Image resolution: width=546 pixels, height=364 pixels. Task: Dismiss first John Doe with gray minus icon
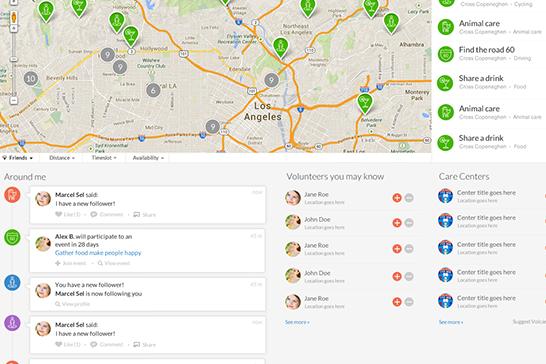coord(409,223)
